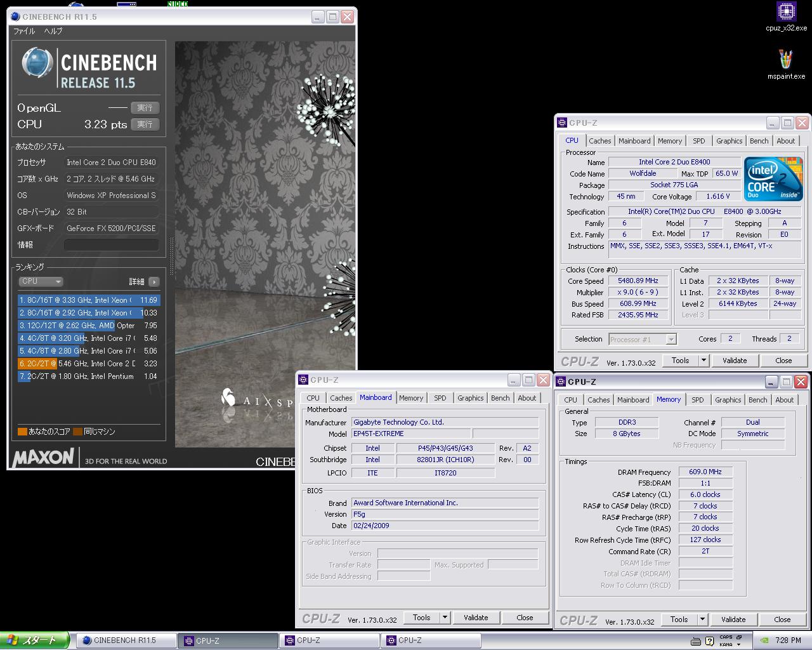Open the Windows Start button
Image resolution: width=812 pixels, height=650 pixels.
coord(34,640)
